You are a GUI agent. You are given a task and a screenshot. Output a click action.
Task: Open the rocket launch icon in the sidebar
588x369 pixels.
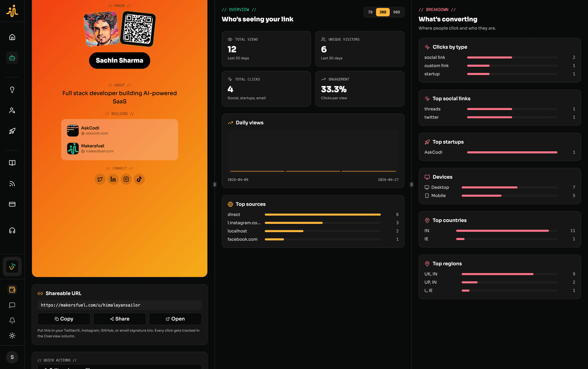click(x=12, y=131)
